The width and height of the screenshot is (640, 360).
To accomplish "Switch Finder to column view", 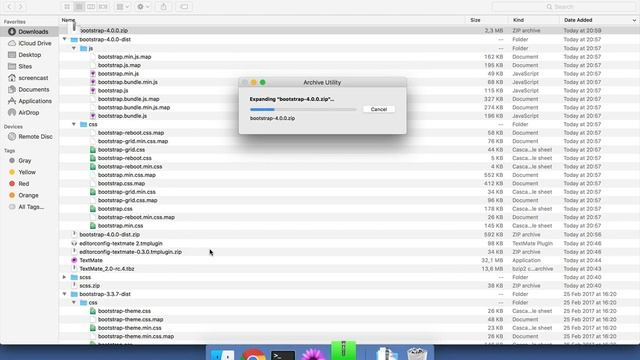I will click(91, 7).
